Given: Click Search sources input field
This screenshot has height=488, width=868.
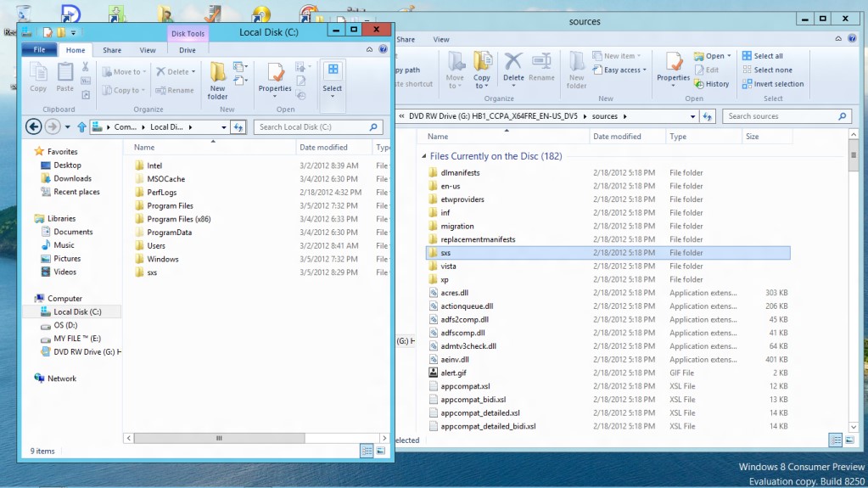Looking at the screenshot, I should pyautogui.click(x=786, y=116).
